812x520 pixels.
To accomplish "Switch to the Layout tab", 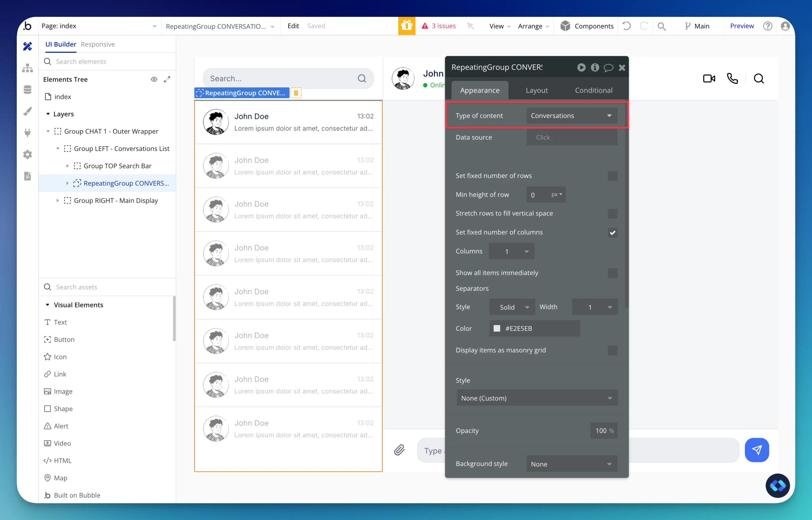I will pos(536,90).
